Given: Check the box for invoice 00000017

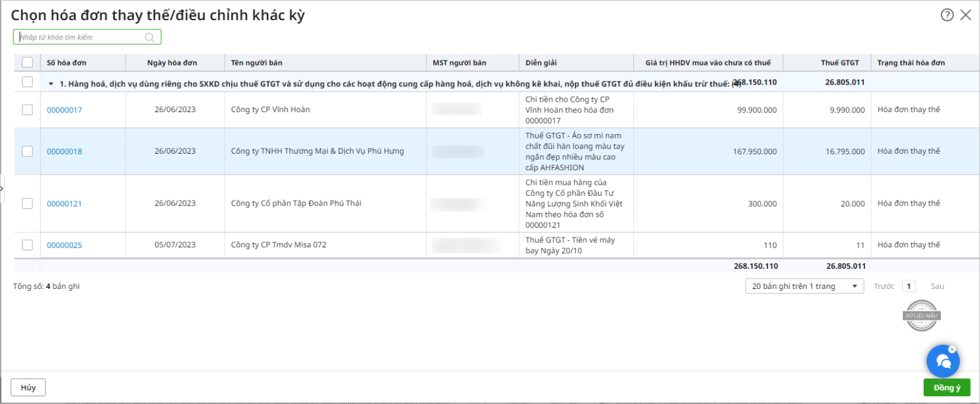Looking at the screenshot, I should (27, 110).
